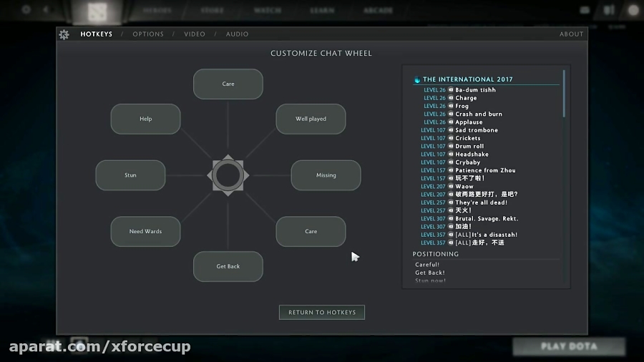The image size is (644, 362).
Task: Play the Patience from Zhou sound preview
Action: pyautogui.click(x=451, y=170)
